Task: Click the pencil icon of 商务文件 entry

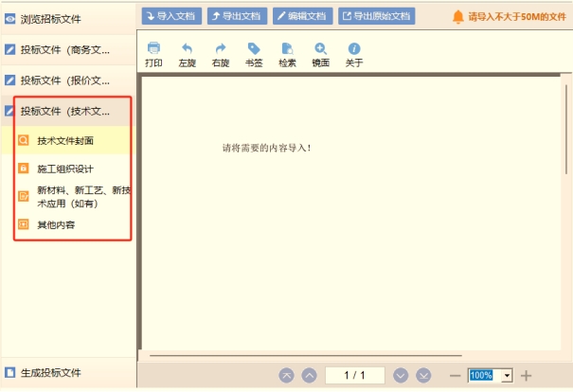Action: click(x=9, y=49)
